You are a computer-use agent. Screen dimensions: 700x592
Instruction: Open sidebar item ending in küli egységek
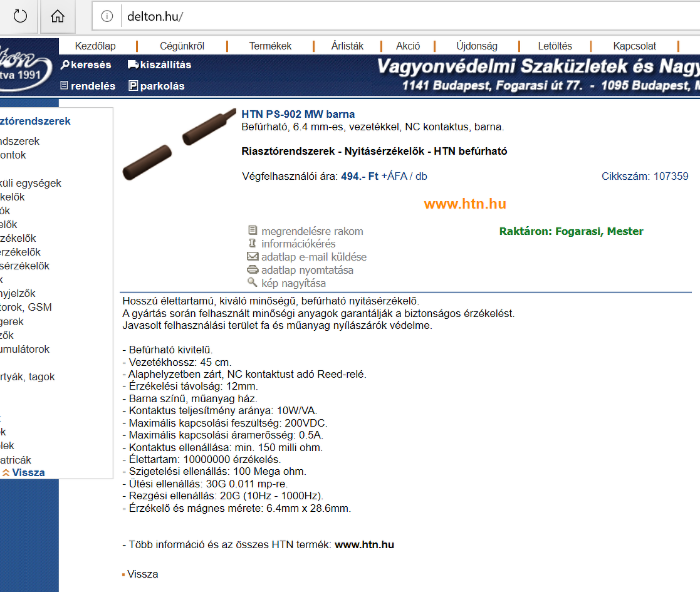pyautogui.click(x=30, y=184)
